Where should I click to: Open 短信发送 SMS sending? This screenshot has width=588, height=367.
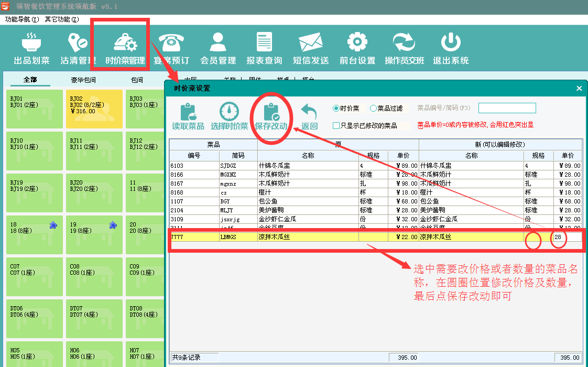[311, 48]
